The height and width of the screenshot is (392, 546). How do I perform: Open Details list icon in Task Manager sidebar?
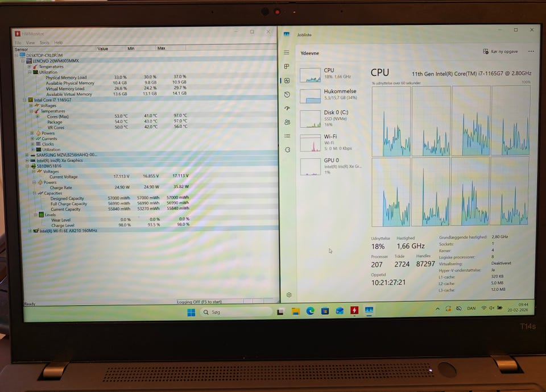point(287,136)
